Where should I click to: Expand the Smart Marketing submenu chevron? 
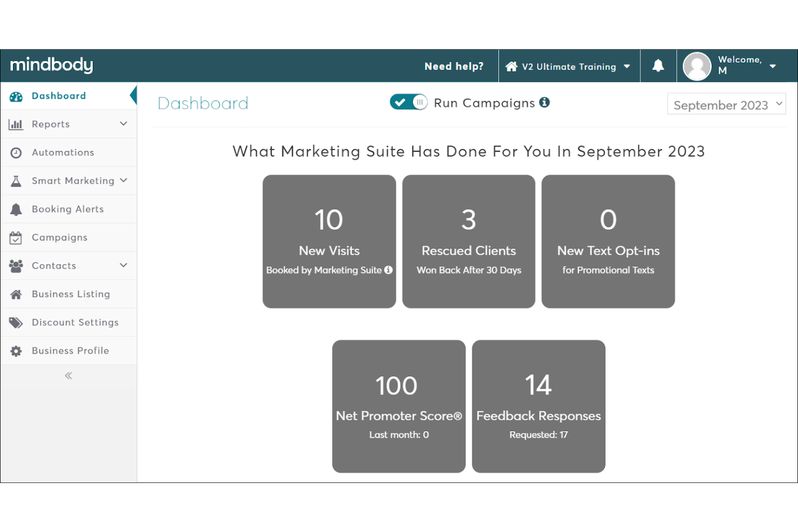pyautogui.click(x=123, y=181)
